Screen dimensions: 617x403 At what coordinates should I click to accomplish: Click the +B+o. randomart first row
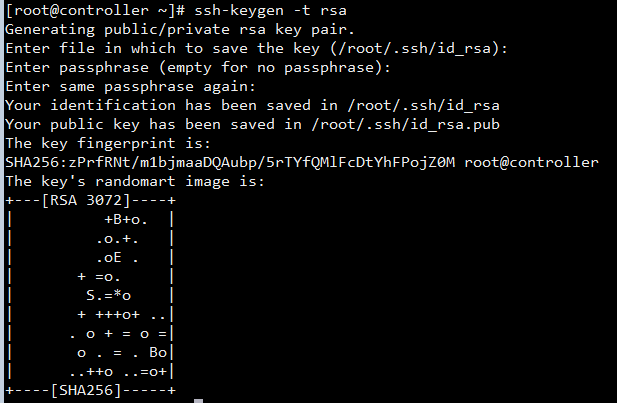126,219
